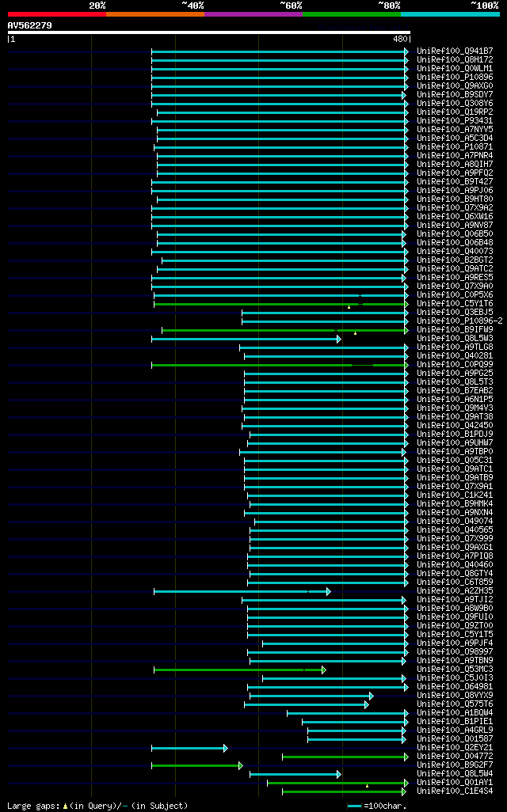Open hit UniRef100_Q941B7 label
This screenshot has height=812, width=507.
coord(456,51)
